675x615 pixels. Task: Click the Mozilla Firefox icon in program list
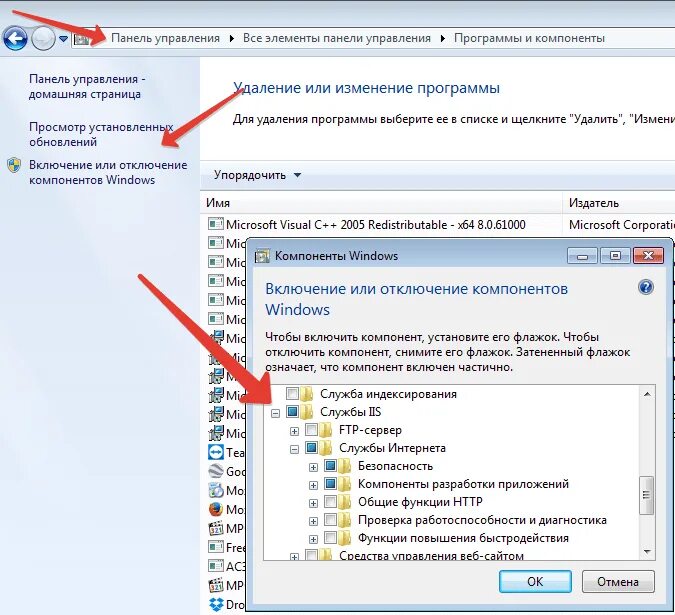click(216, 509)
